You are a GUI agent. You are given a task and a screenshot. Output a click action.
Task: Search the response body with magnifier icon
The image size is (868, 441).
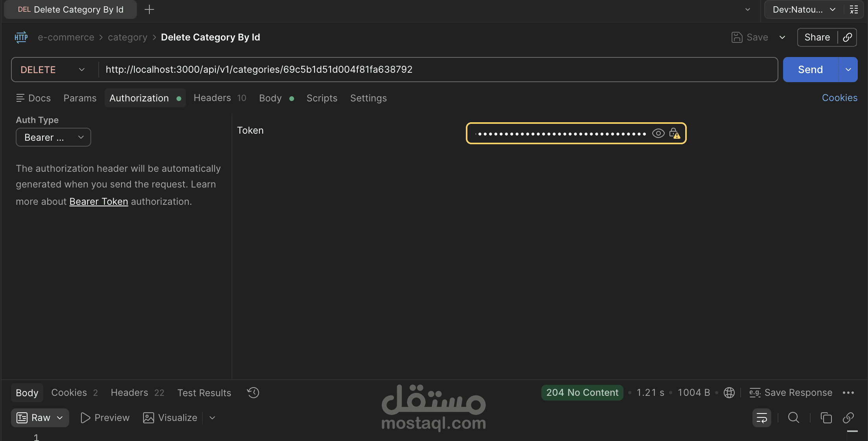[794, 418]
